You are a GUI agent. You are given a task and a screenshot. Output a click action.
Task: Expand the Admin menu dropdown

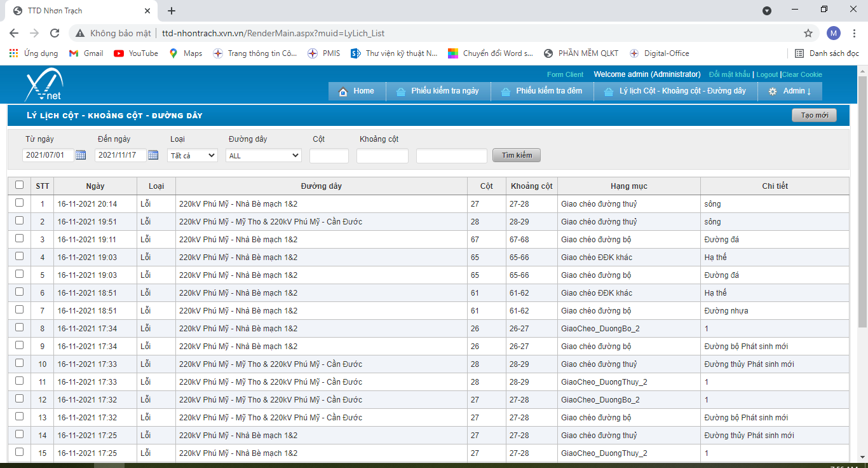(x=790, y=91)
